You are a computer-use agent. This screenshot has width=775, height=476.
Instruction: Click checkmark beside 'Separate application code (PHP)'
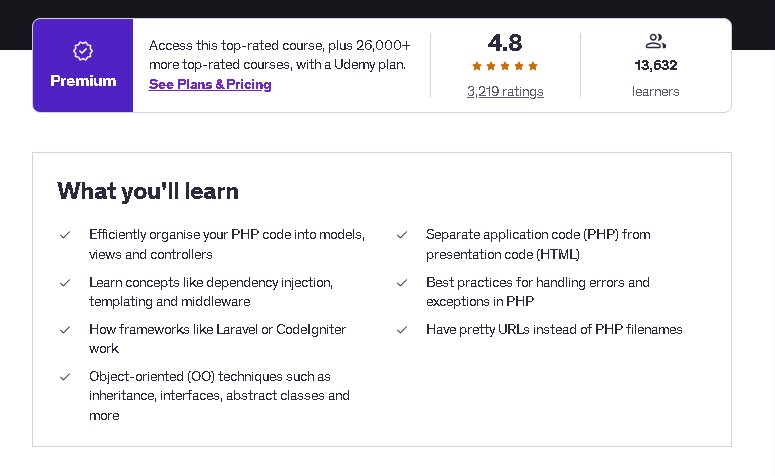click(x=402, y=235)
